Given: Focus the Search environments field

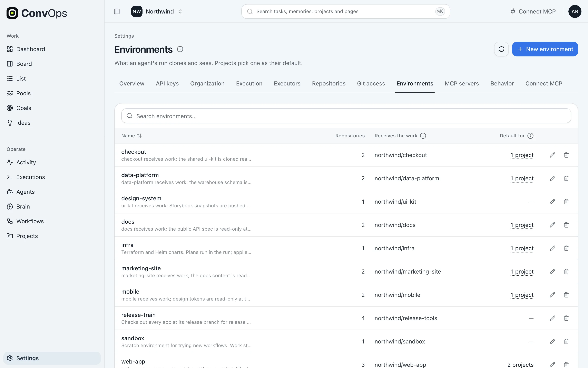Looking at the screenshot, I should click(346, 116).
